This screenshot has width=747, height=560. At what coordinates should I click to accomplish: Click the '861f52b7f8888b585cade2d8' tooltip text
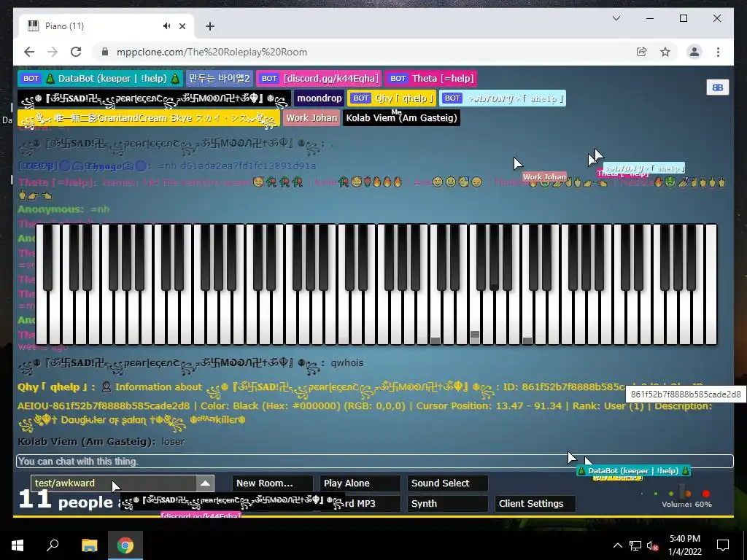686,394
